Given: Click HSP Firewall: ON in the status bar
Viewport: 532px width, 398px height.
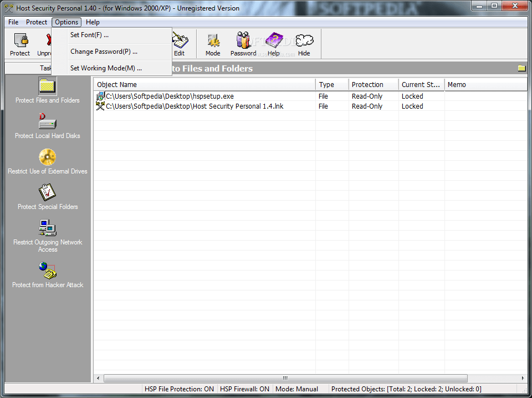Looking at the screenshot, I should click(244, 389).
